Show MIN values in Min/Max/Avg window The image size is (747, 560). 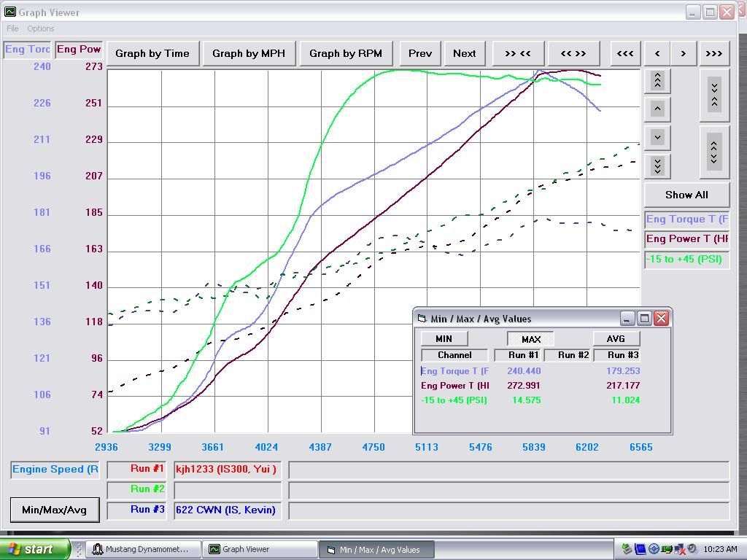pyautogui.click(x=444, y=338)
